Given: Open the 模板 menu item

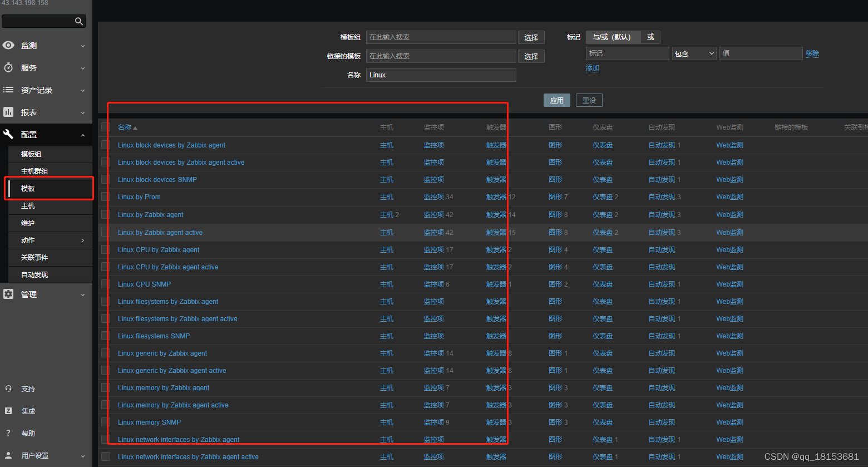Looking at the screenshot, I should (x=51, y=189).
